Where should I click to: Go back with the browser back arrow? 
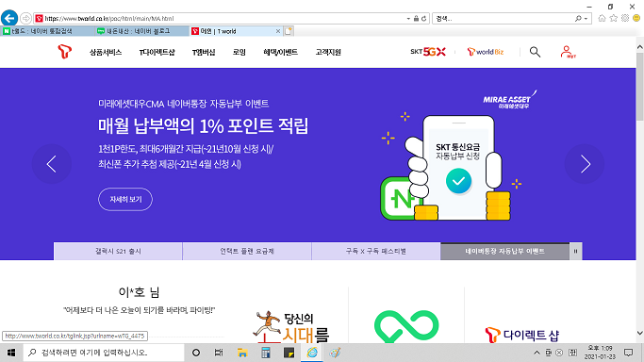pos(9,18)
